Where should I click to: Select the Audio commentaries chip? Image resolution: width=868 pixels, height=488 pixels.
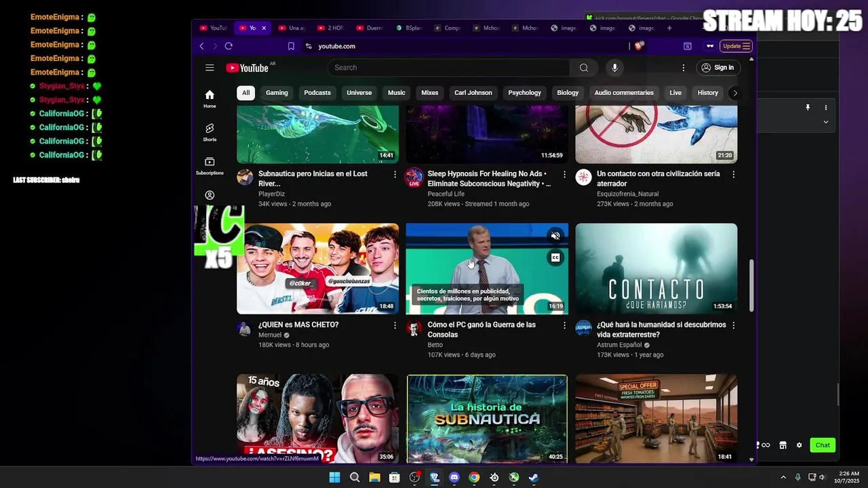pyautogui.click(x=624, y=93)
